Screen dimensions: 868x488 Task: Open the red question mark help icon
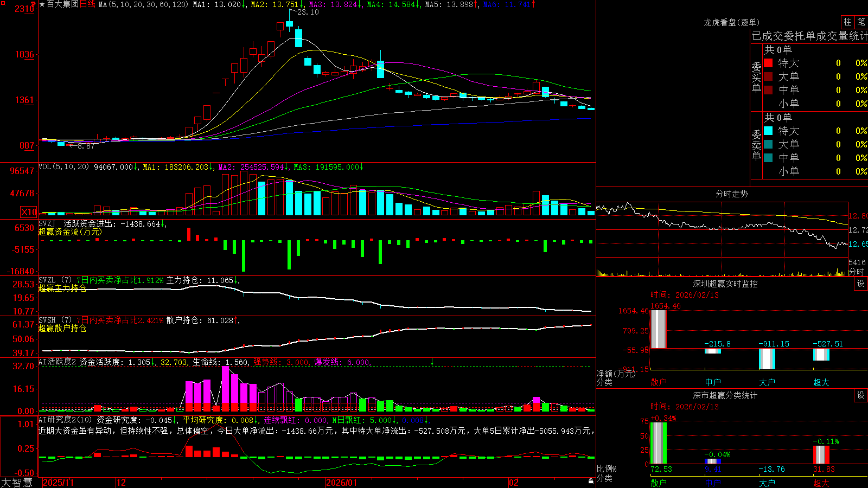[x=33, y=4]
